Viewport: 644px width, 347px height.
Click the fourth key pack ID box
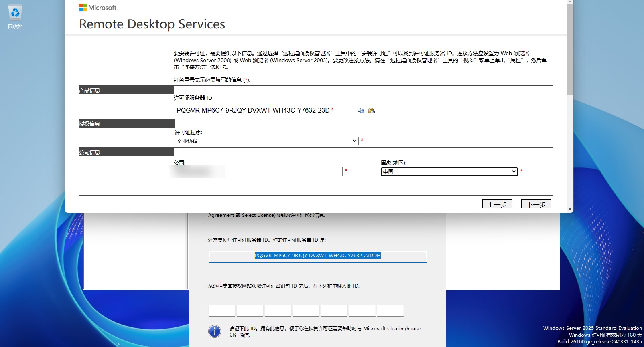pyautogui.click(x=306, y=311)
